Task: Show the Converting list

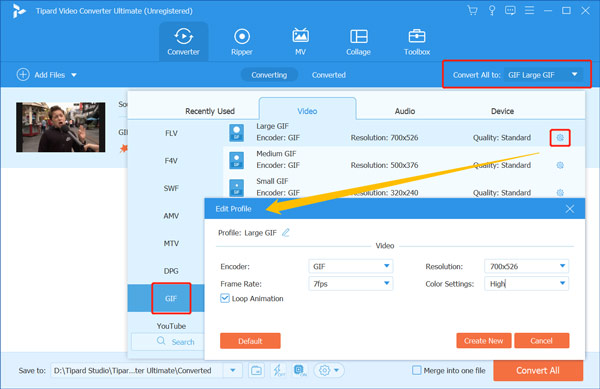Action: pyautogui.click(x=269, y=75)
